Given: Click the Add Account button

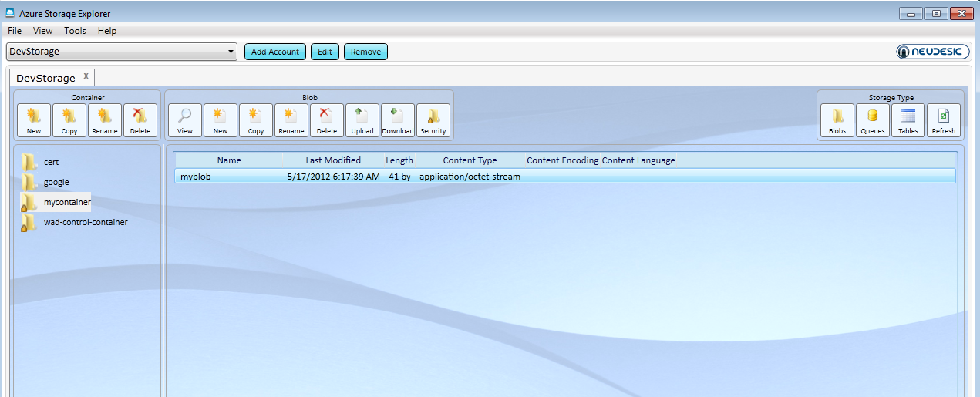Looking at the screenshot, I should [x=275, y=52].
